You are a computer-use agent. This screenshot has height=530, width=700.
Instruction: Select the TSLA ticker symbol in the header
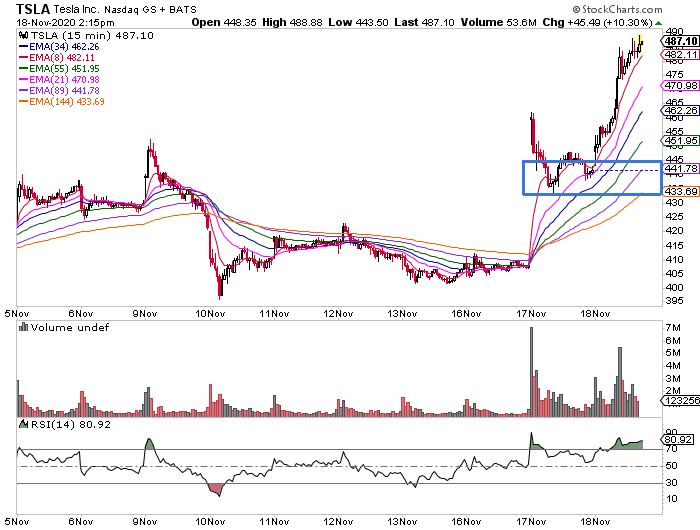(33, 8)
